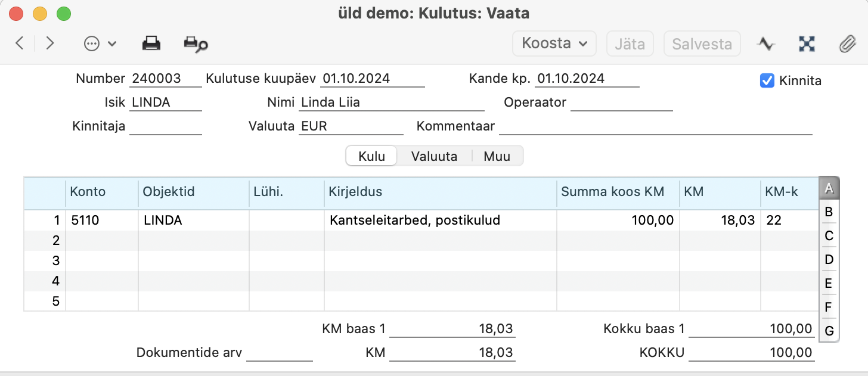Open record history waveform icon
The height and width of the screenshot is (376, 868).
(766, 43)
